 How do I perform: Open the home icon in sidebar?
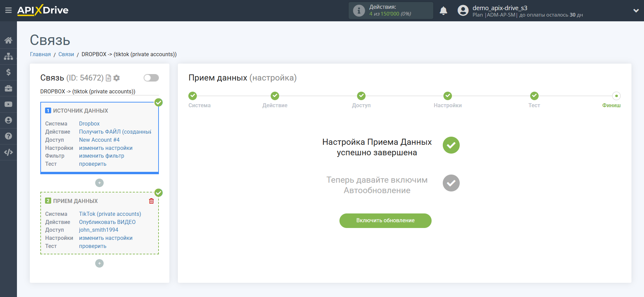click(8, 40)
